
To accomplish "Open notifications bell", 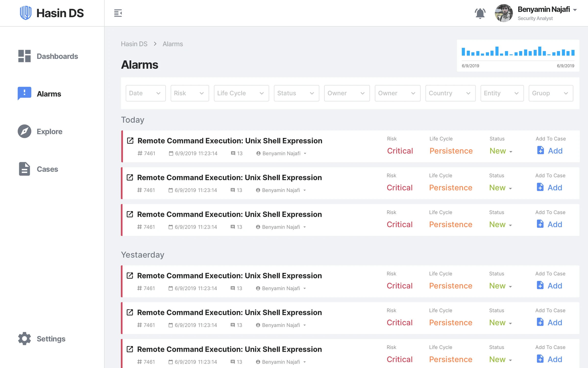I will (x=480, y=13).
